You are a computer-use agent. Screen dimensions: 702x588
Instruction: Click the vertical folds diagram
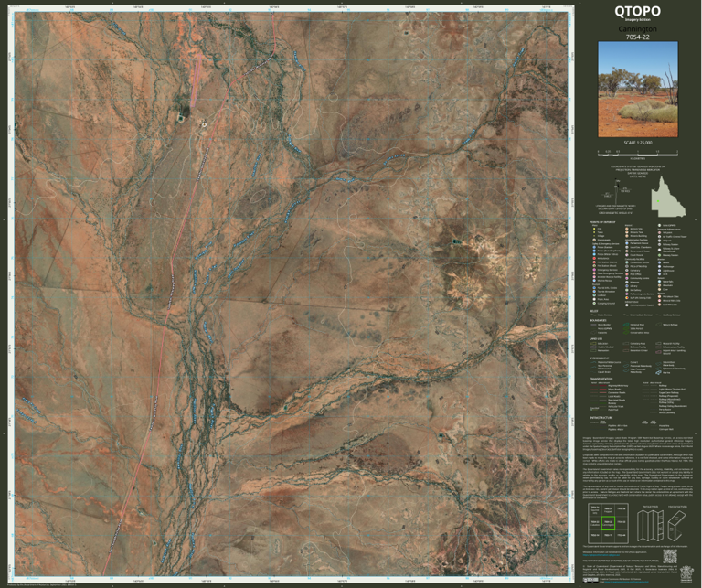tap(650, 525)
